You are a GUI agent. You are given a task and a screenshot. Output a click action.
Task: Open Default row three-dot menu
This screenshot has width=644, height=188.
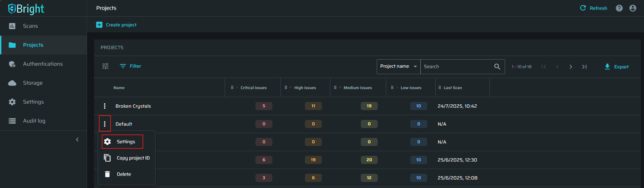pyautogui.click(x=105, y=124)
